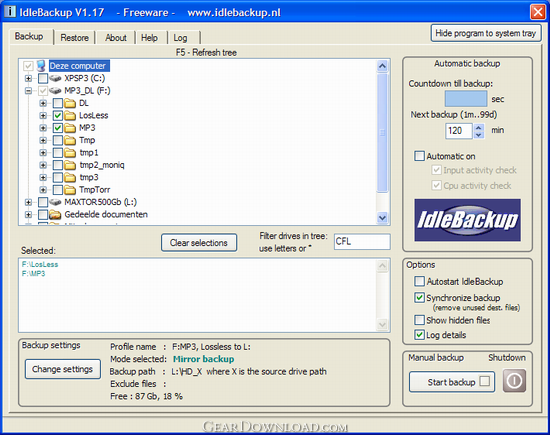Viewport: 550px width, 435px height.
Task: Expand the tmp2_moniq folder node
Action: [x=43, y=165]
